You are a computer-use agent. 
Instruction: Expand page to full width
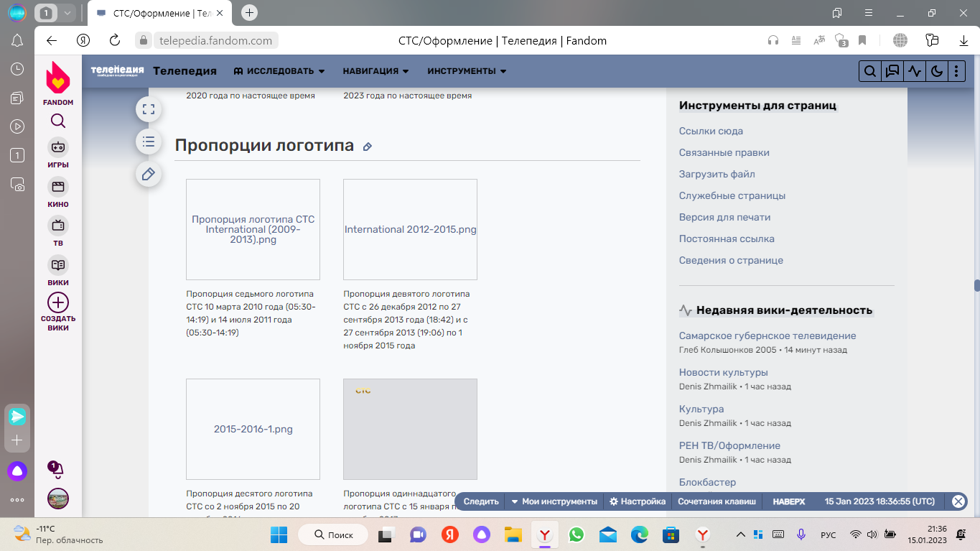tap(149, 109)
